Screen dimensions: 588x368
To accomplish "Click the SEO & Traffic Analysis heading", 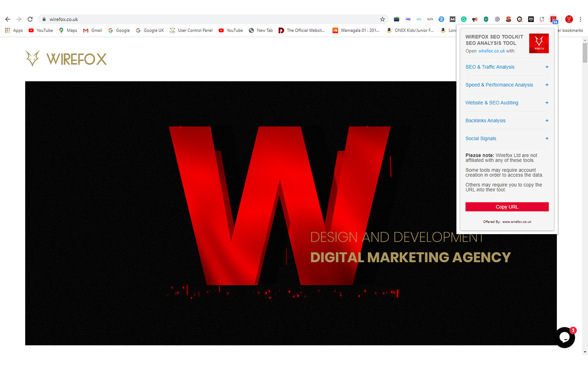I will [x=490, y=67].
